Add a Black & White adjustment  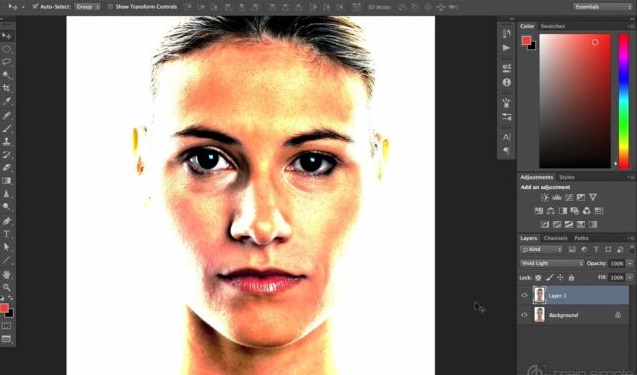click(x=563, y=211)
